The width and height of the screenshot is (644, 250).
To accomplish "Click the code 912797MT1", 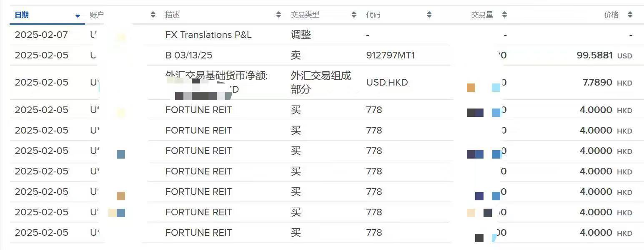I will (x=390, y=56).
